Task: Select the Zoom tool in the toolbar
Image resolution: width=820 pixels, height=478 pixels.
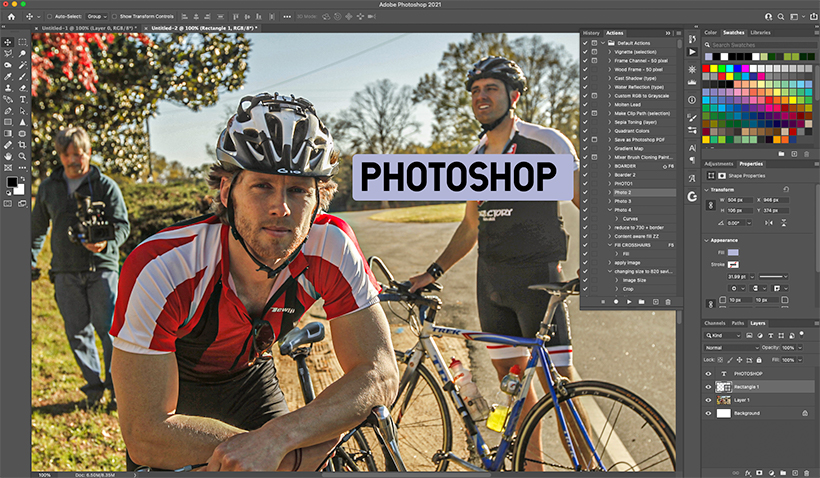Action: tap(22, 156)
